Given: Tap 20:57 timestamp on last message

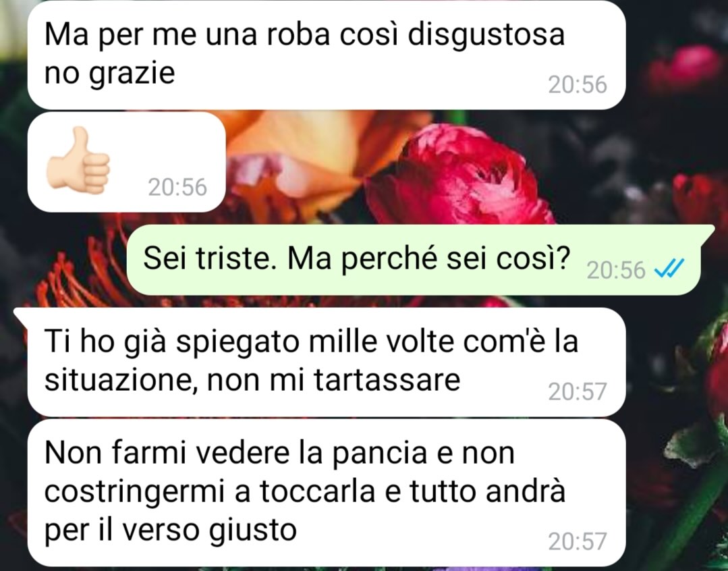Looking at the screenshot, I should pos(577,541).
